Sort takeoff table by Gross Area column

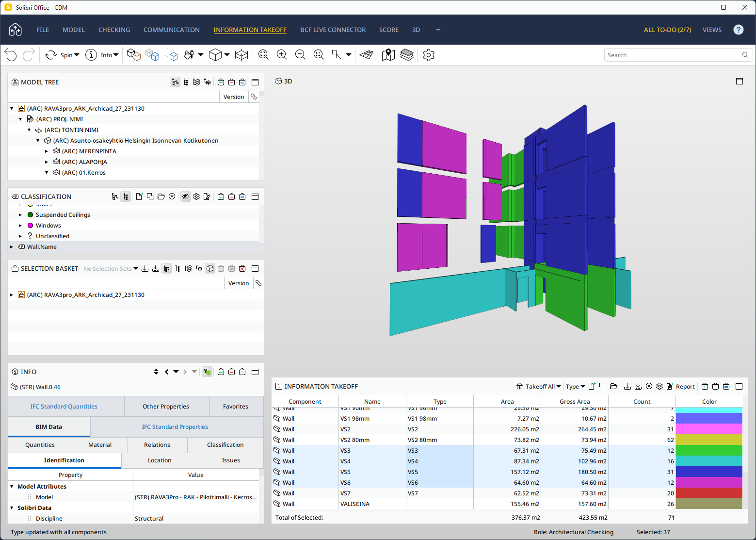(x=575, y=402)
